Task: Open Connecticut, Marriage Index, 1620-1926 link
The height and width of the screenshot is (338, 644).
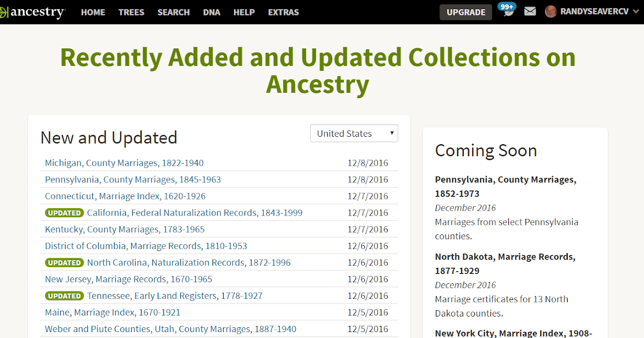Action: coord(125,196)
